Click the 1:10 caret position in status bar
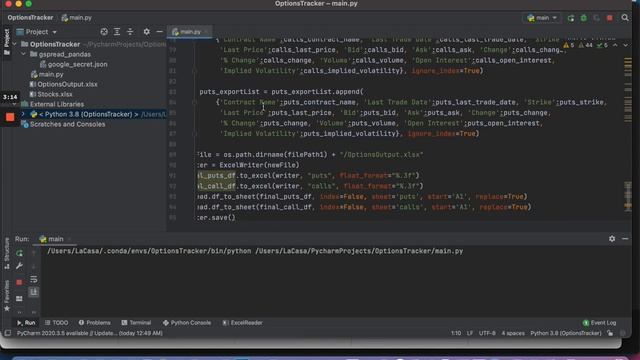640x360 pixels. point(456,333)
